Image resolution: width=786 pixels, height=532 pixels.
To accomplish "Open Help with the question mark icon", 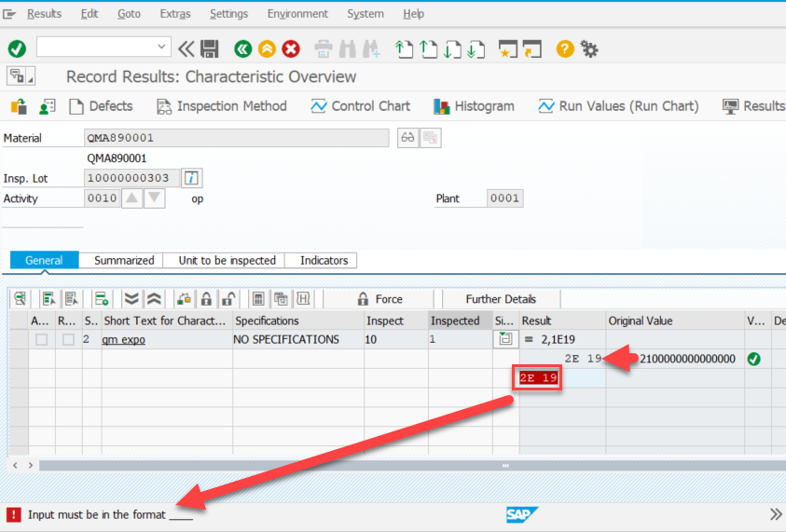I will coord(565,48).
